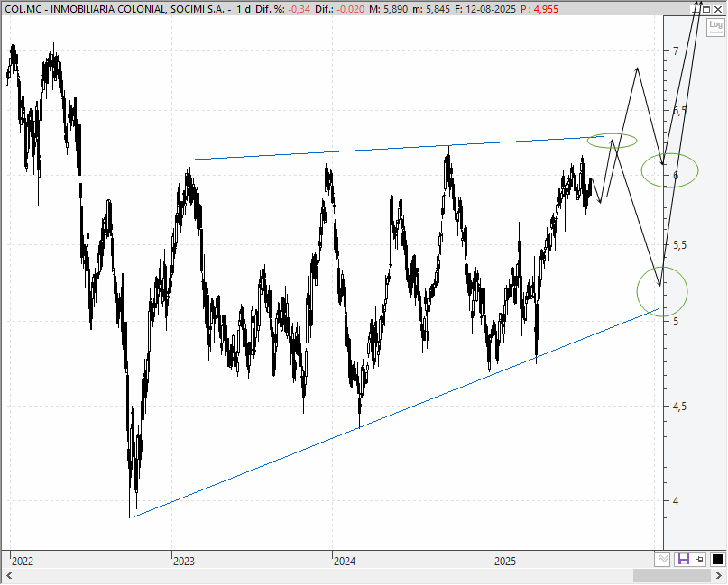Open the black color swatch
The height and width of the screenshot is (585, 728).
[x=717, y=559]
